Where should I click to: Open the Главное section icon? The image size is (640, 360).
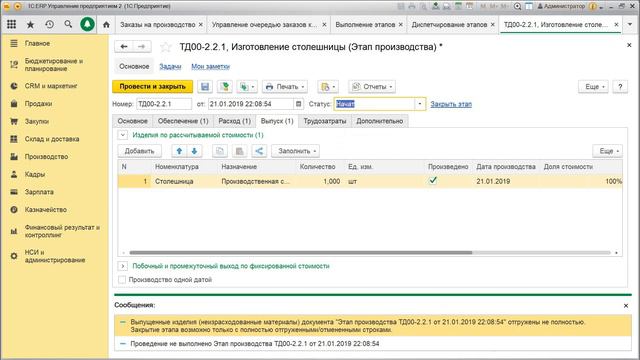click(14, 43)
